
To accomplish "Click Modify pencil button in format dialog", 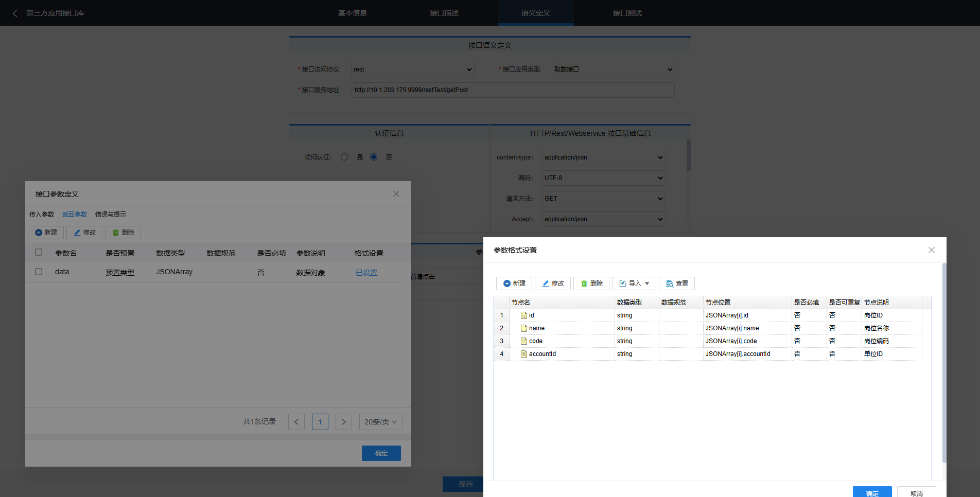I will (x=553, y=283).
